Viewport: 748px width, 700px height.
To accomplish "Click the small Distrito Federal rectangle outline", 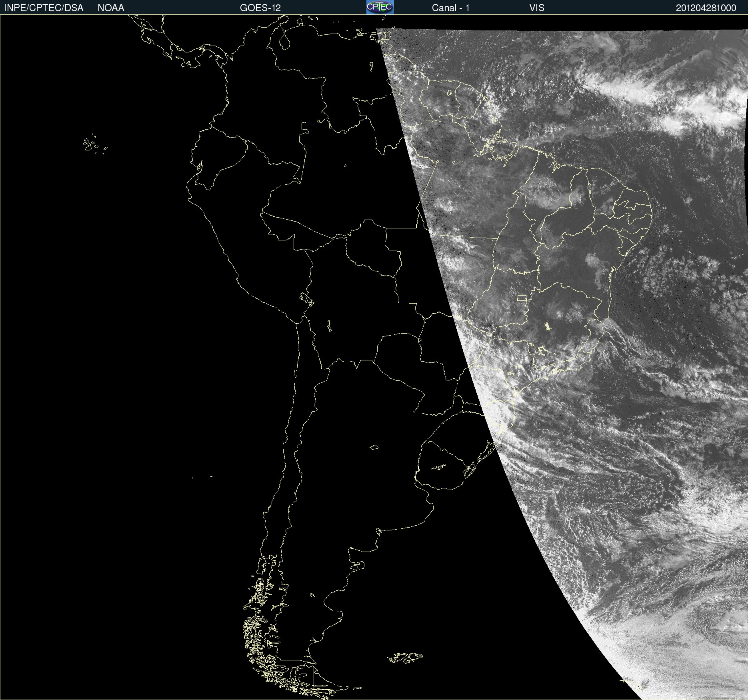I will pyautogui.click(x=522, y=298).
